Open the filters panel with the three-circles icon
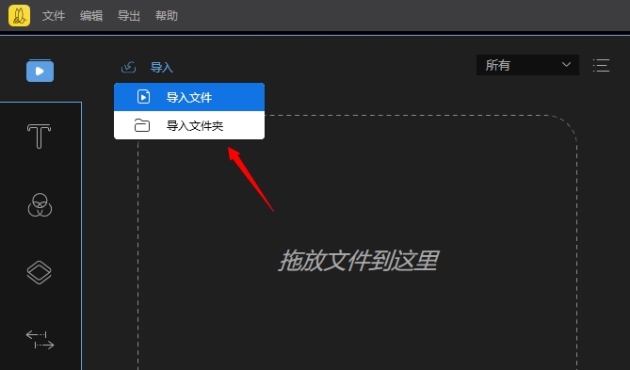 [x=40, y=205]
